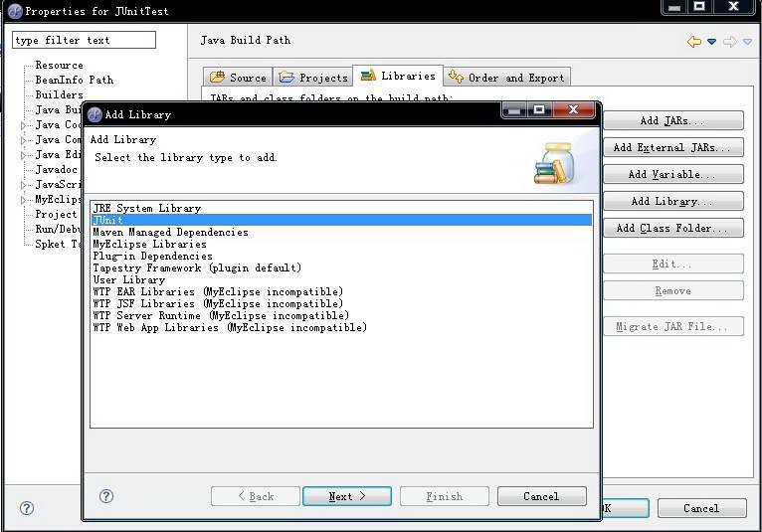762x532 pixels.
Task: Click the back navigation arrow icon
Action: 693,41
